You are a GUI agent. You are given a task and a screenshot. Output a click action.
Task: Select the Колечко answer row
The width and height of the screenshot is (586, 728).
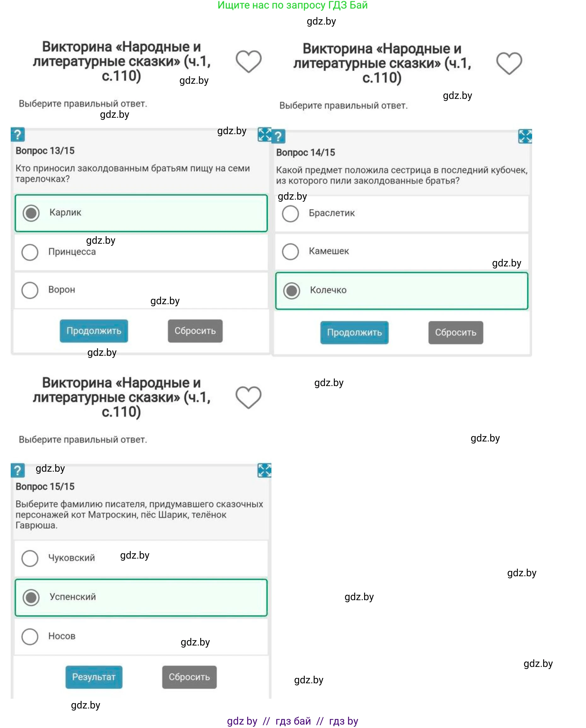click(x=402, y=291)
